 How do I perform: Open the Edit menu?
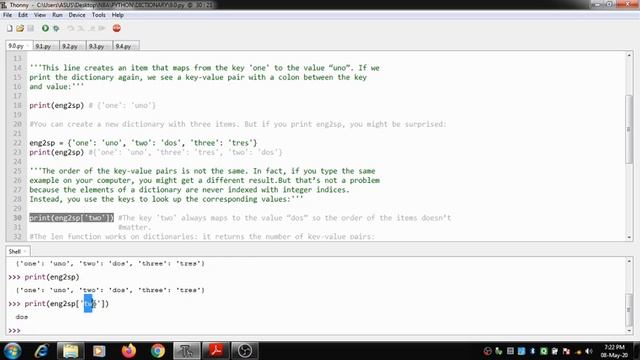pos(23,15)
